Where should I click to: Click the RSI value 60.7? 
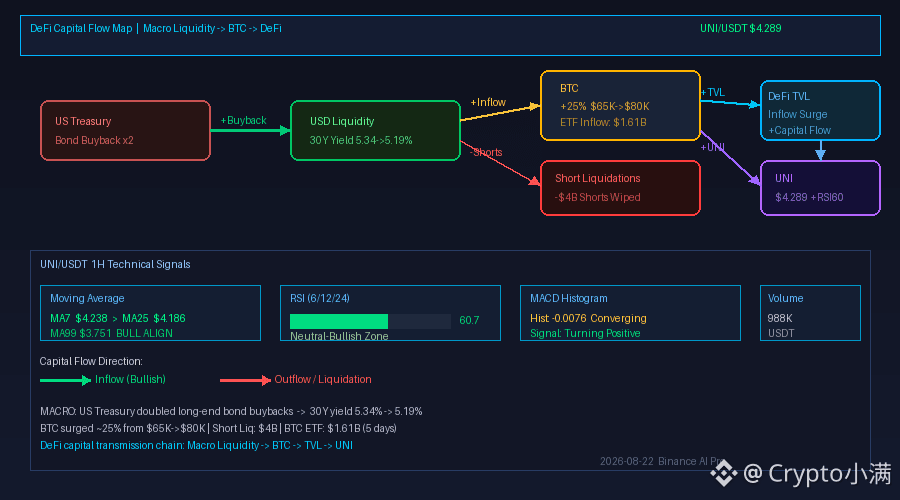(469, 320)
